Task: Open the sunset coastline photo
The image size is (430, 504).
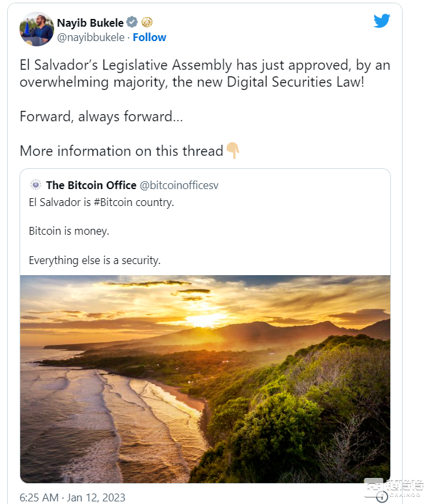Action: point(205,378)
